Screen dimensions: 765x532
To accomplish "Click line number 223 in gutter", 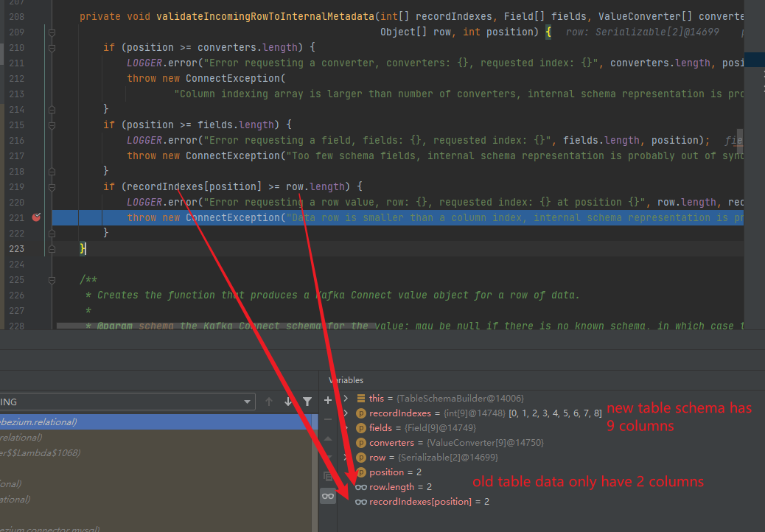I will (16, 249).
